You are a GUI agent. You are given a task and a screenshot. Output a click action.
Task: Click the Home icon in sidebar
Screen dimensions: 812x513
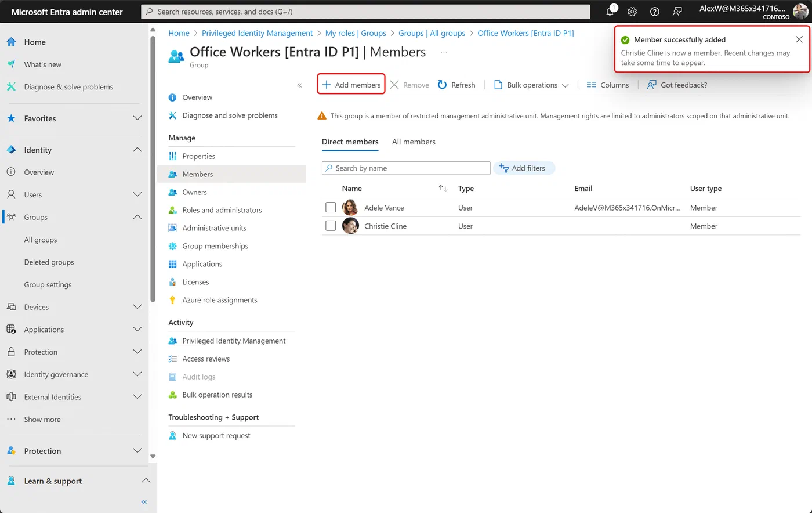click(11, 42)
